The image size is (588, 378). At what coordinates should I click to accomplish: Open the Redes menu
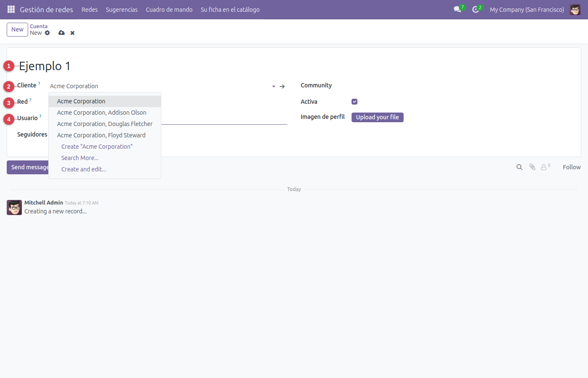coord(89,9)
